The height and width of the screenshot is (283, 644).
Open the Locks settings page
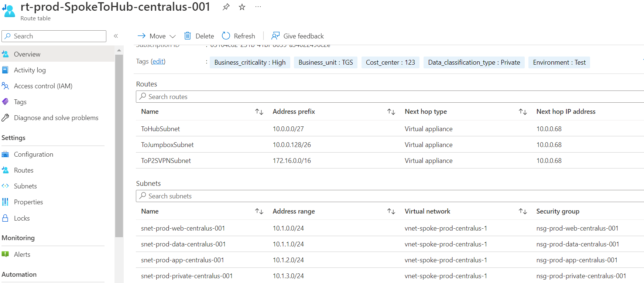click(x=22, y=218)
